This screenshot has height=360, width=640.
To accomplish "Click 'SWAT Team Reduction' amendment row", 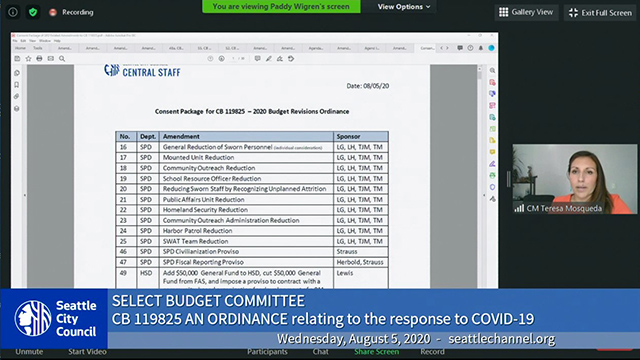I will [x=252, y=241].
